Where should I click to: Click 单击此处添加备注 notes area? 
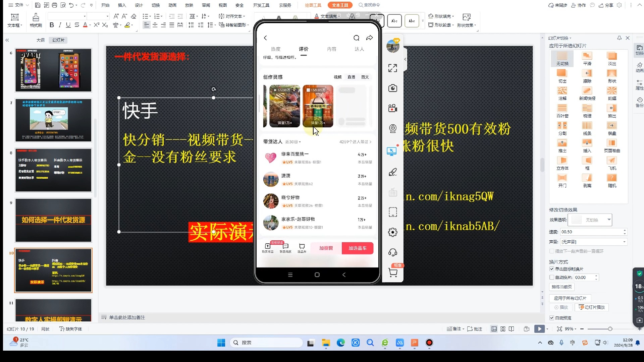[127, 317]
